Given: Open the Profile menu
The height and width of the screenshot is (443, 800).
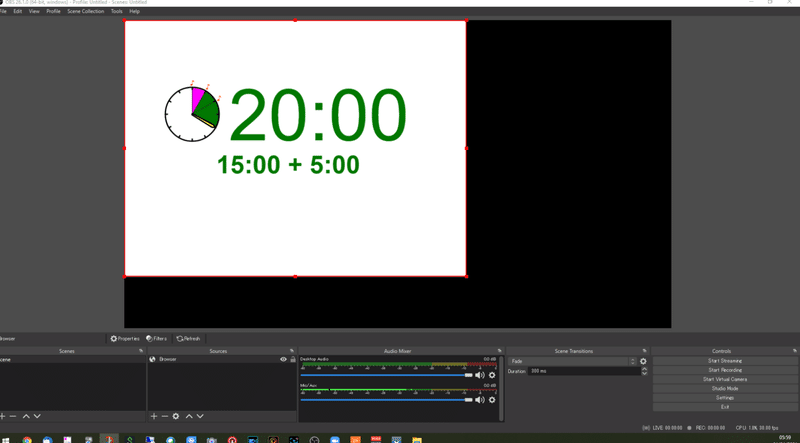Looking at the screenshot, I should tap(54, 11).
